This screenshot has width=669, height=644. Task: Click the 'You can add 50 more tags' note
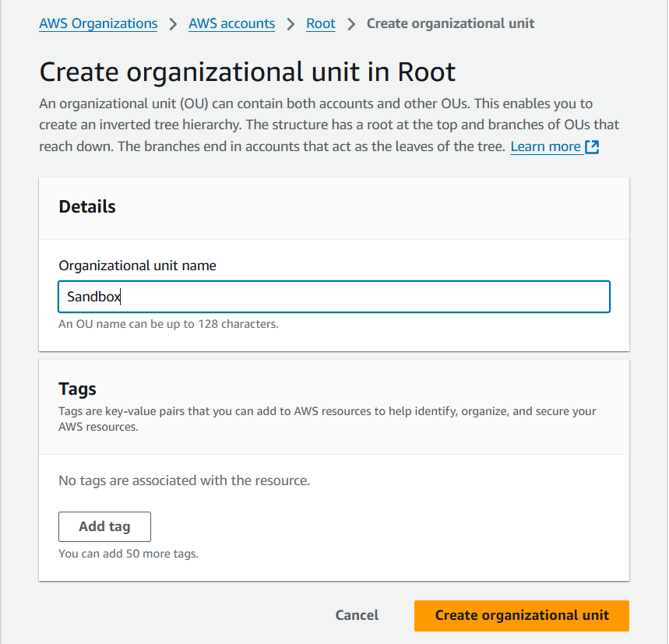(x=129, y=554)
